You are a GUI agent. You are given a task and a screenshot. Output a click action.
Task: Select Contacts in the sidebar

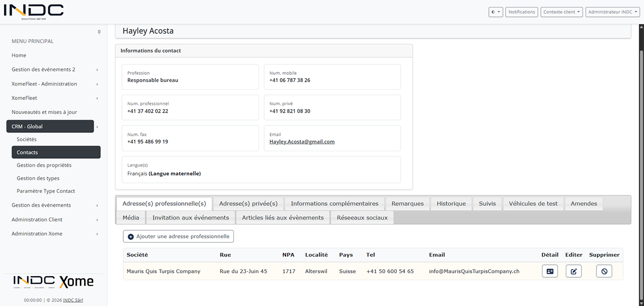pyautogui.click(x=56, y=152)
